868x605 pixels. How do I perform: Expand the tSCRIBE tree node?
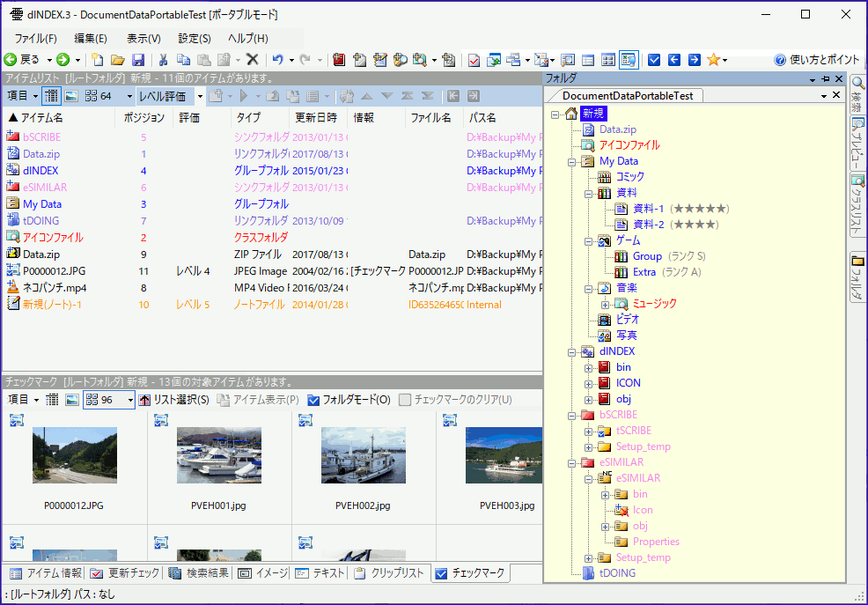tap(588, 432)
